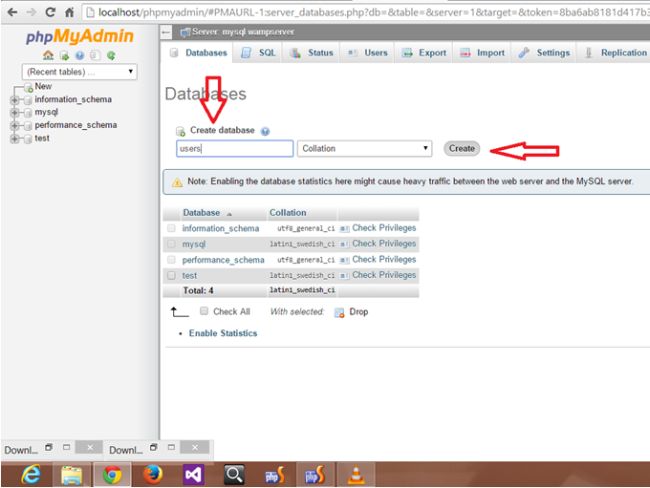Click the Server mysql wampserver breadcrumb

[243, 32]
